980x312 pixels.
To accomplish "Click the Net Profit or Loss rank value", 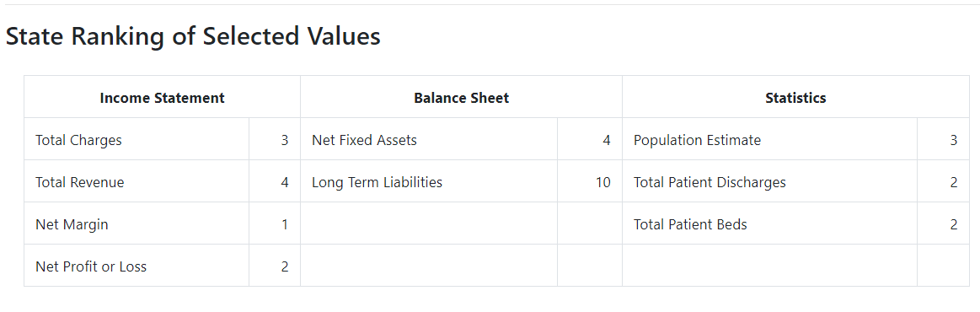I will [284, 266].
